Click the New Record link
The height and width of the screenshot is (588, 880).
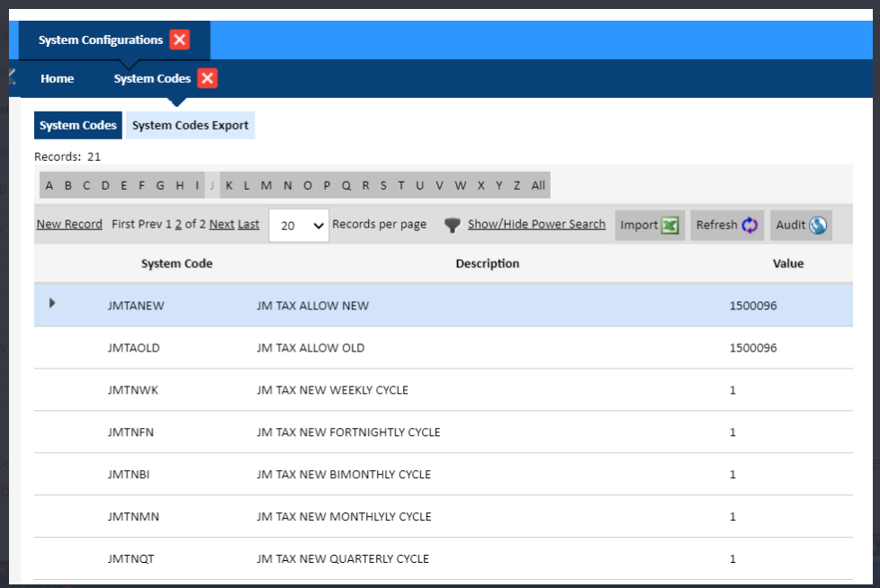point(69,224)
